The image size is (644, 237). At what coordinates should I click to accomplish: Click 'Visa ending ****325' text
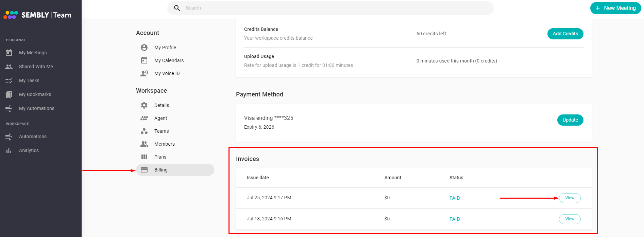pyautogui.click(x=269, y=118)
